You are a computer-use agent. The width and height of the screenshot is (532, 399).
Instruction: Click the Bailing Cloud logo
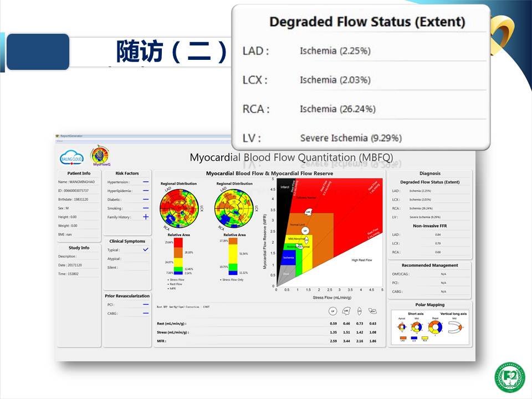[71, 158]
